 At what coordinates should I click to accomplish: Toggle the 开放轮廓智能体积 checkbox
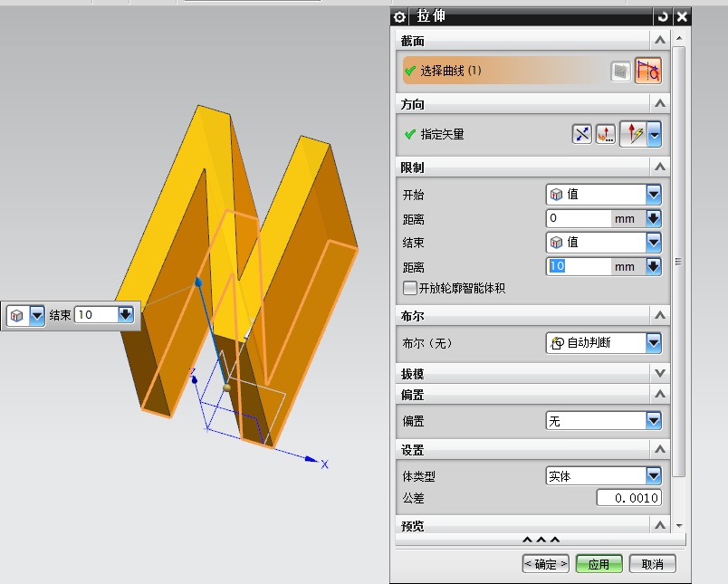pos(410,288)
